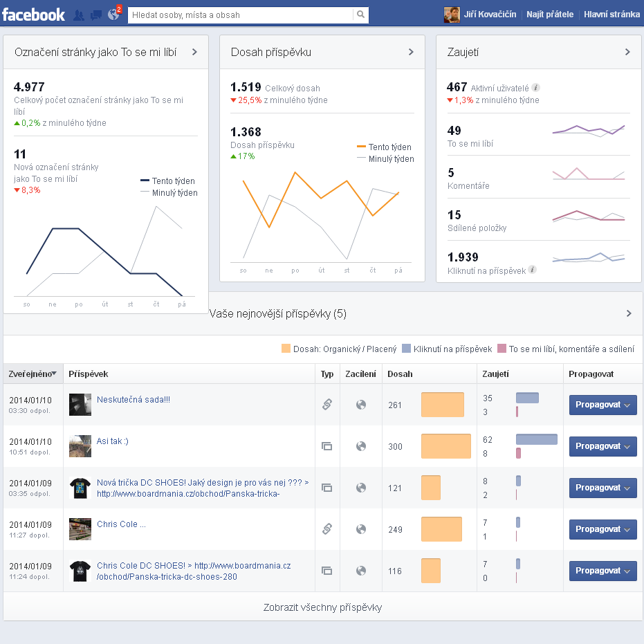The width and height of the screenshot is (644, 644).
Task: Open Propagovat dropdown for Asi tak :)
Action: click(603, 446)
